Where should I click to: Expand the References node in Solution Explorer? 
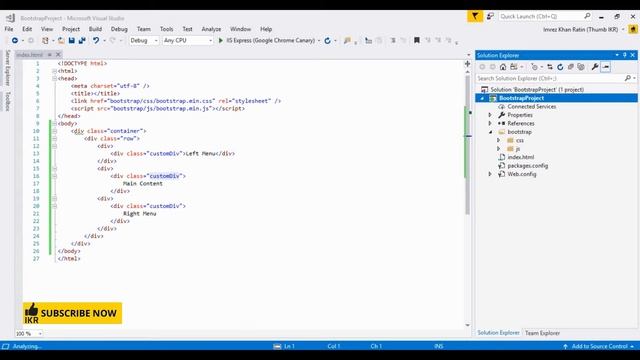[490, 123]
